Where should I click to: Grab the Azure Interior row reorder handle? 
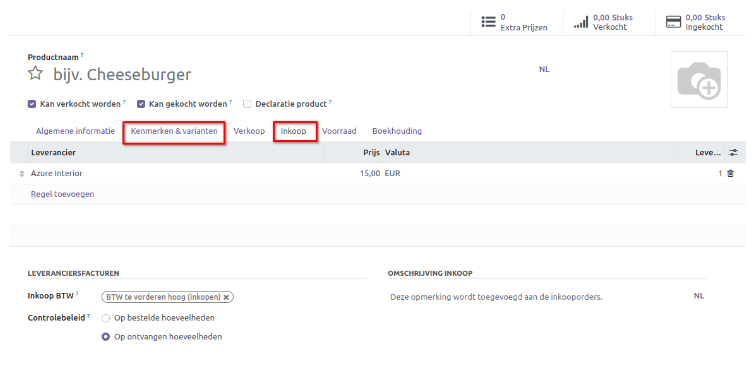[22, 174]
